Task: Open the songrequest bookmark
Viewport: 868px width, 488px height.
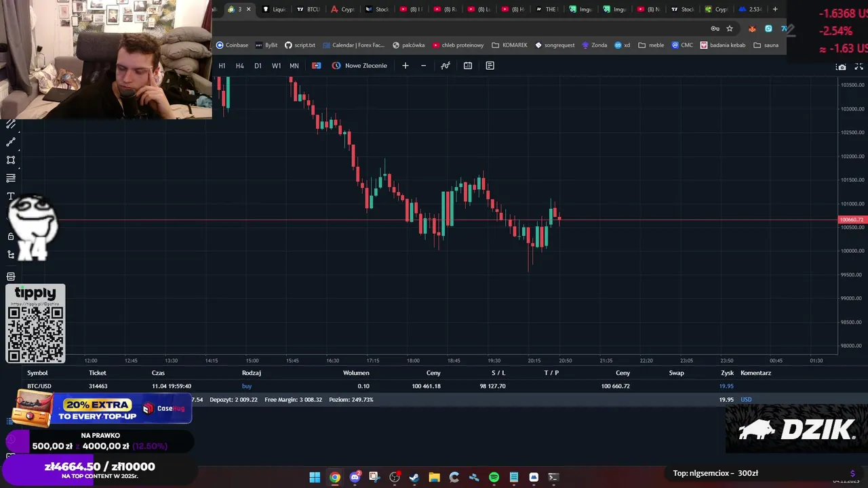Action: click(555, 45)
